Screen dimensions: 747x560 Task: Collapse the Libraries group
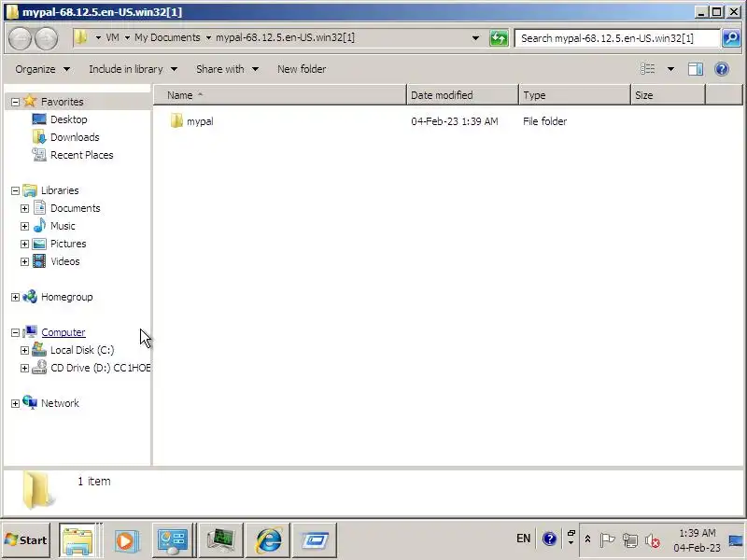15,190
